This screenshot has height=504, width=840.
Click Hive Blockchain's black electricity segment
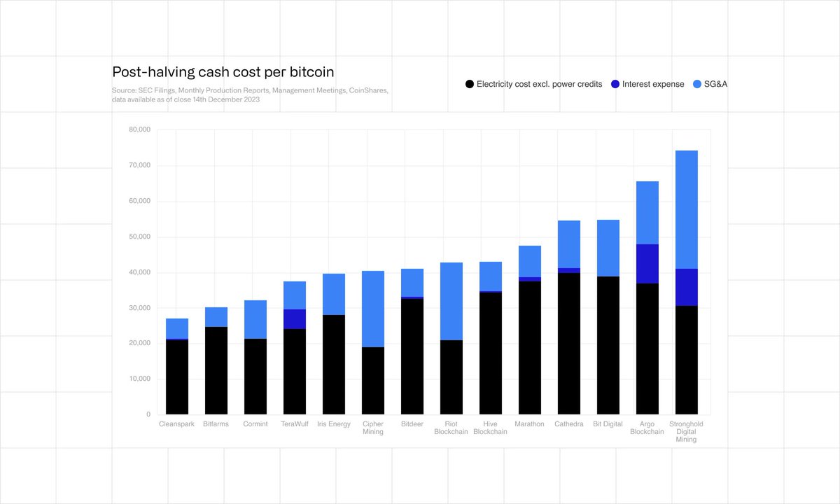[491, 353]
